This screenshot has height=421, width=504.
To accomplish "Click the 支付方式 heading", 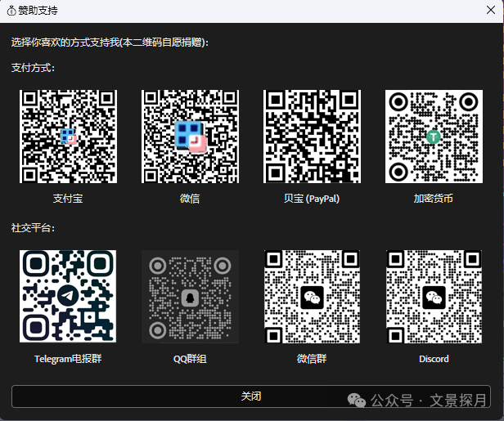I will tap(33, 68).
